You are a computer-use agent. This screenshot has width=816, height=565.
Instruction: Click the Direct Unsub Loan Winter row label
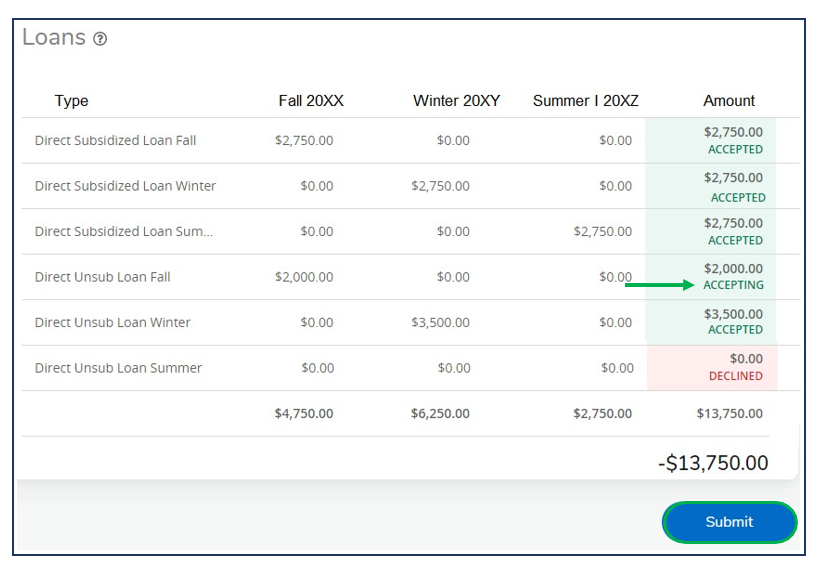112,323
